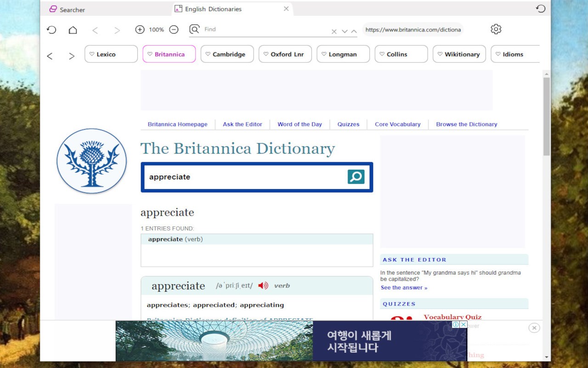The image size is (588, 368).
Task: Click The Britannica Dictionary title
Action: [237, 149]
